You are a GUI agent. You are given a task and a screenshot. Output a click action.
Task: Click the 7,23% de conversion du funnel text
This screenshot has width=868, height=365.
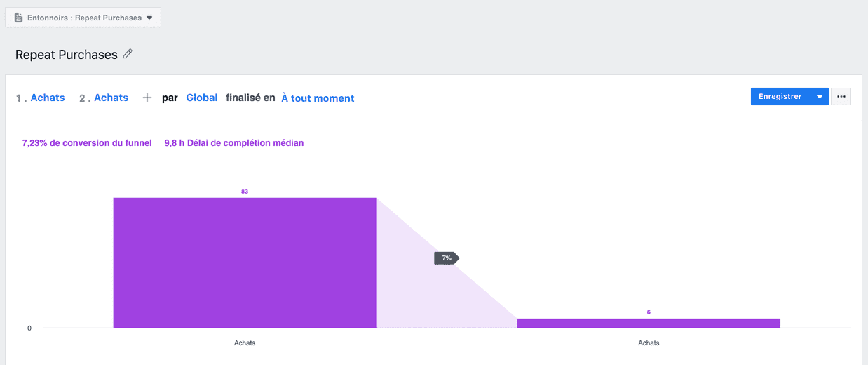pyautogui.click(x=87, y=143)
